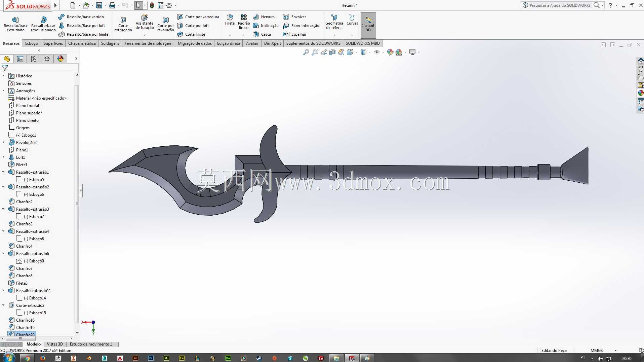Select the Vistas 3D bottom tab
The height and width of the screenshot is (362, 644).
coord(55,344)
